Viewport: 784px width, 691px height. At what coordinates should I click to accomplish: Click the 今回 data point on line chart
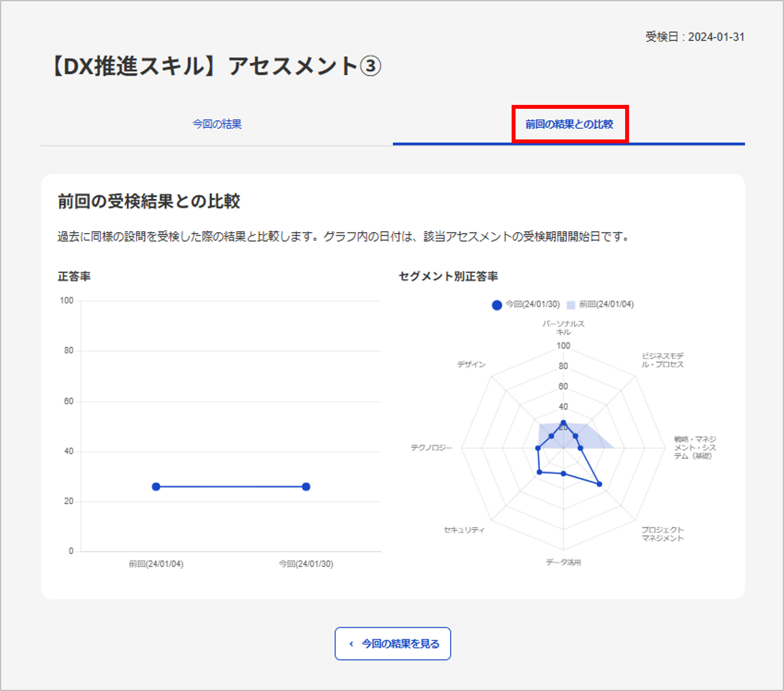[306, 486]
